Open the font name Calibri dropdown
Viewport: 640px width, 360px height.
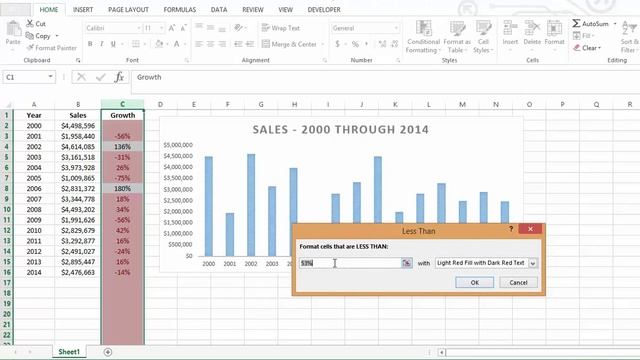tap(139, 28)
